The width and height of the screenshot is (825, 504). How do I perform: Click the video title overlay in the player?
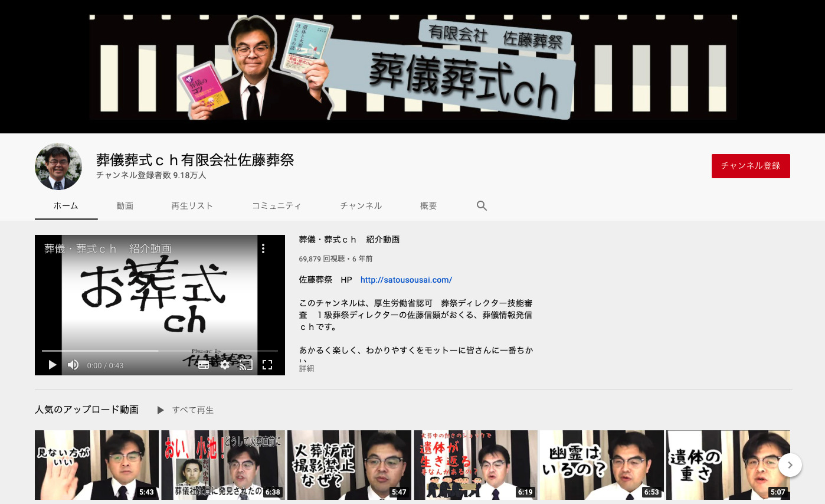tap(108, 248)
